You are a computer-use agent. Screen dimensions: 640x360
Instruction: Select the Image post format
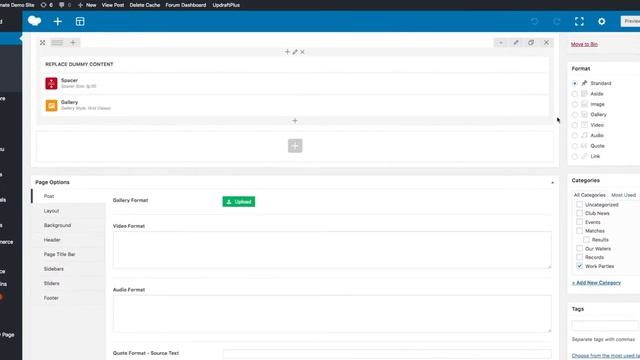tap(575, 104)
